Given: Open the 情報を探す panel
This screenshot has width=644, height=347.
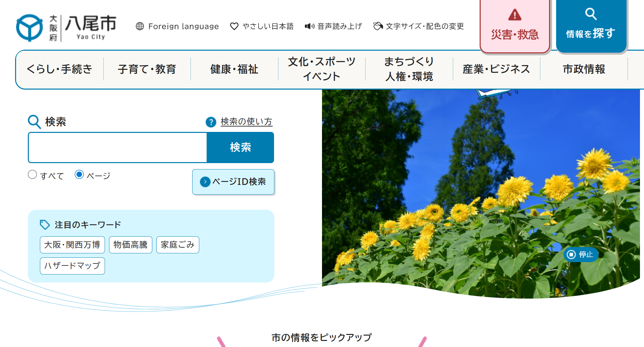Looking at the screenshot, I should coord(591,26).
